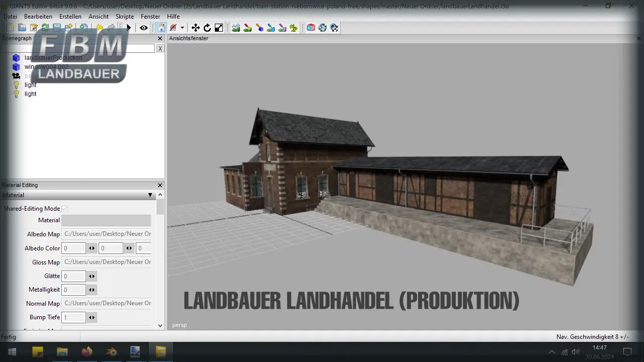Open Windows Start menu

point(12,352)
